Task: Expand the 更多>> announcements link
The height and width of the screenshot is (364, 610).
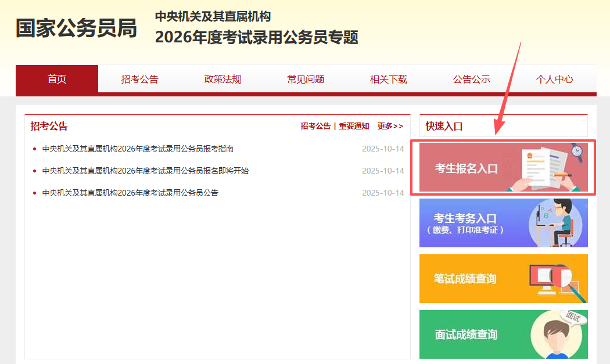Action: [x=390, y=126]
